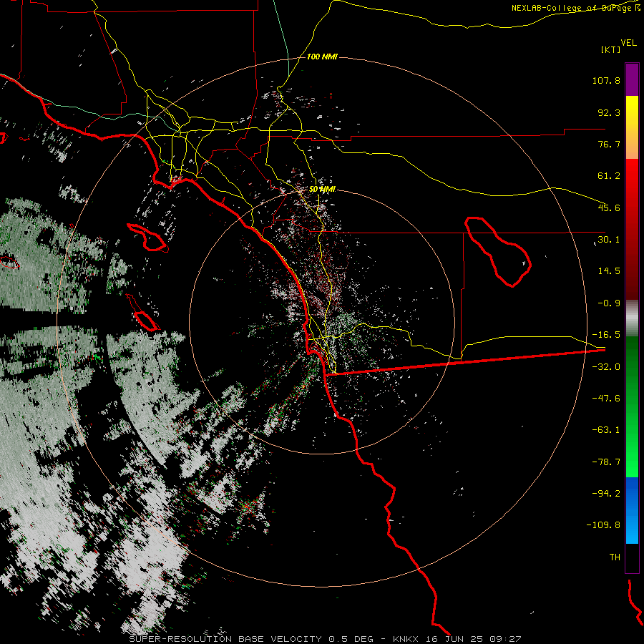
Task: Click the SUPER-RESOLUTION BASE VELOCITY caption text
Action: (x=226, y=639)
